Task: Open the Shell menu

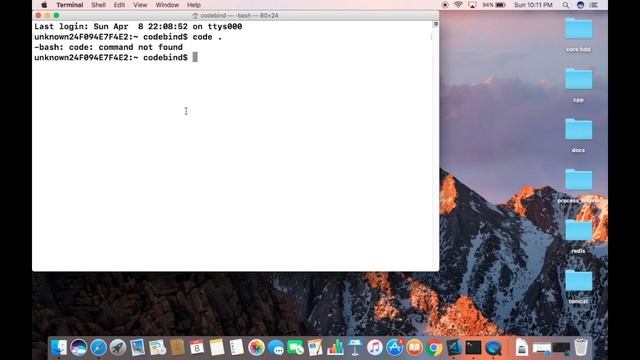Action: click(x=98, y=5)
